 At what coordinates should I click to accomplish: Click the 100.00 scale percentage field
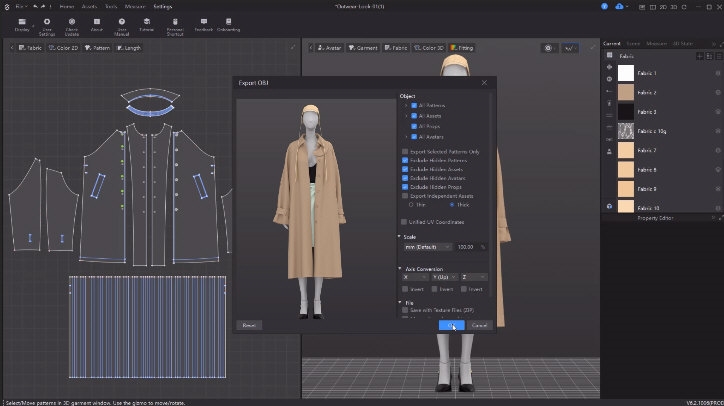467,247
